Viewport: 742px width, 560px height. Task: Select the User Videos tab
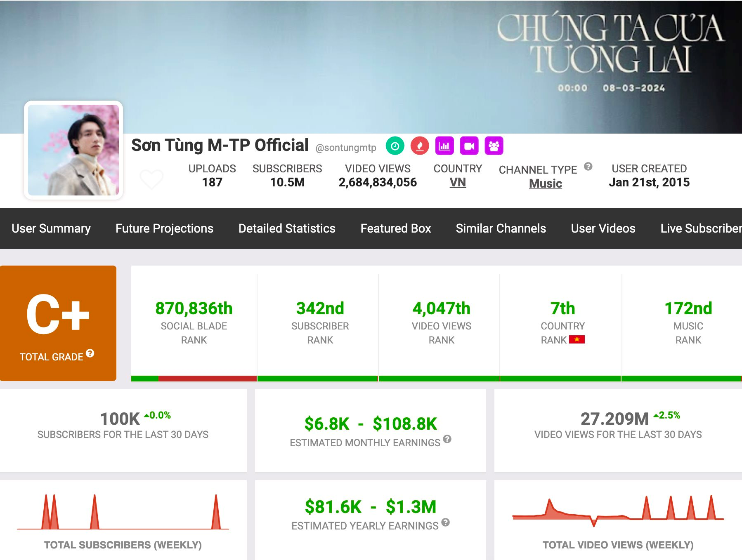(x=603, y=228)
